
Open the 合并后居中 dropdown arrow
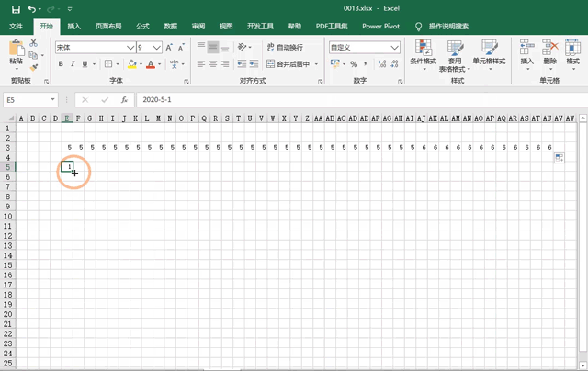pyautogui.click(x=316, y=64)
